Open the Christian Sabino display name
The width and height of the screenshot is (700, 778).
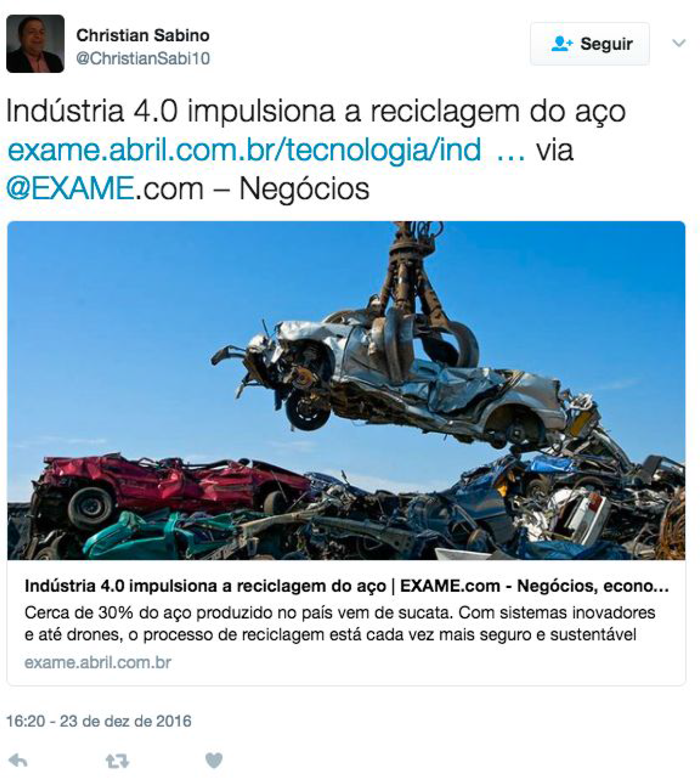pos(143,36)
